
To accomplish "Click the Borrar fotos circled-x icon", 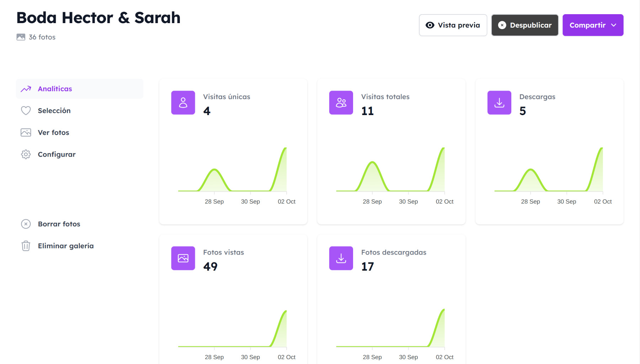I will pyautogui.click(x=26, y=224).
